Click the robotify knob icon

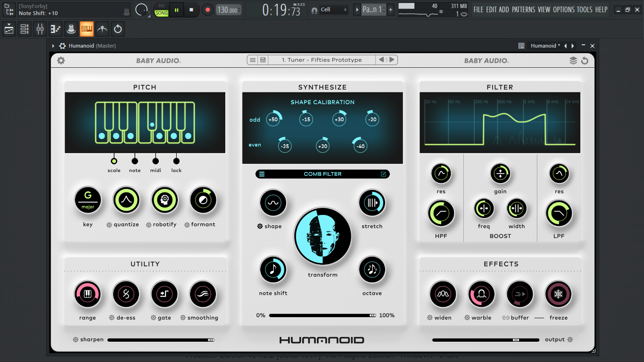click(x=165, y=200)
